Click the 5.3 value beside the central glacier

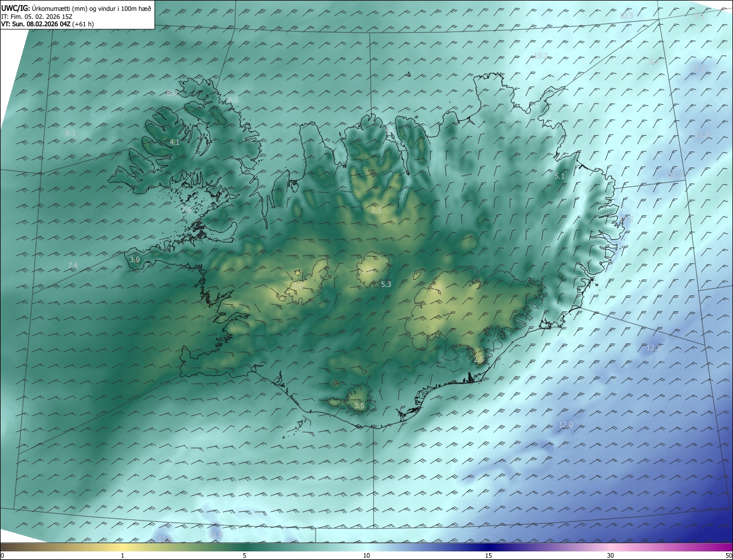click(386, 284)
